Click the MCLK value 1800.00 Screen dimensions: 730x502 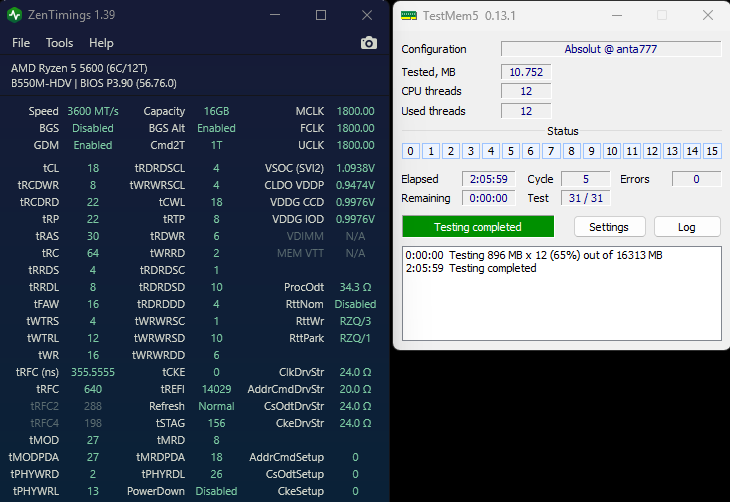point(355,111)
